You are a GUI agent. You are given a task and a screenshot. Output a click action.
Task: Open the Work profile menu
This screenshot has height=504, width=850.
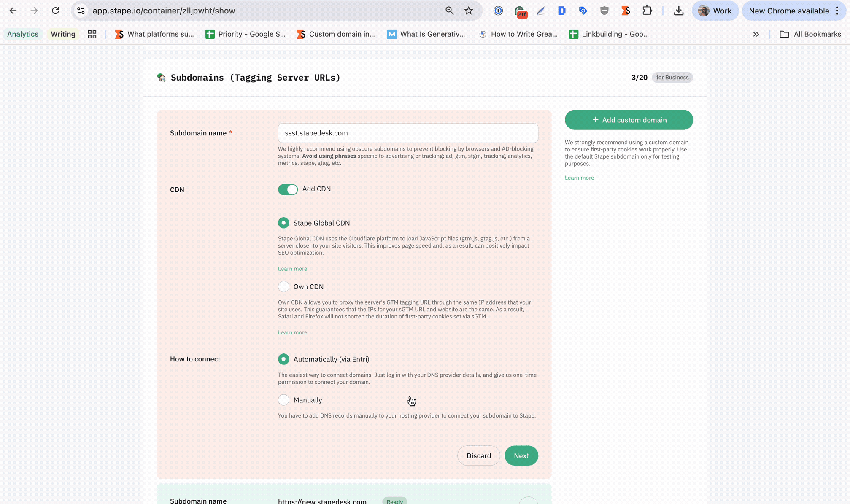(715, 11)
